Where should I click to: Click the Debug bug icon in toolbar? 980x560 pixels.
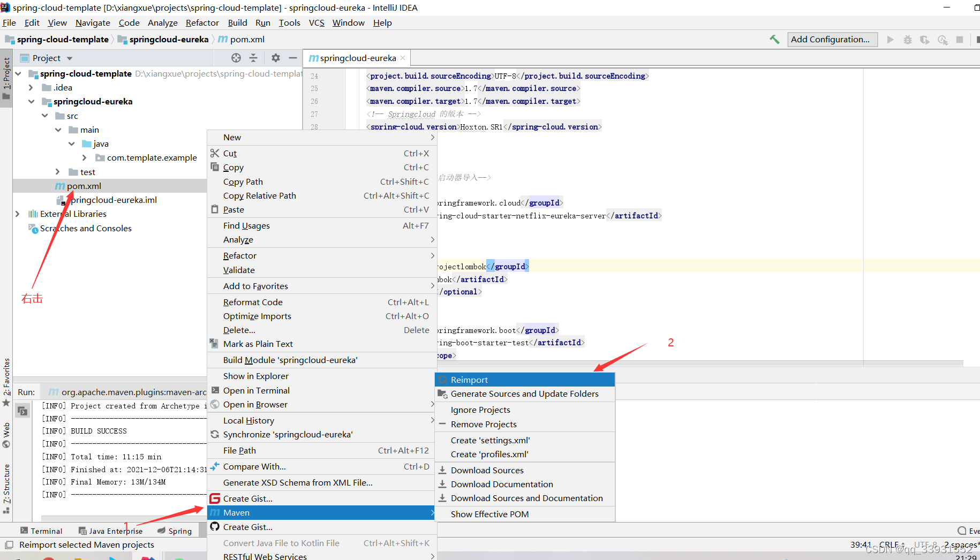click(x=908, y=40)
